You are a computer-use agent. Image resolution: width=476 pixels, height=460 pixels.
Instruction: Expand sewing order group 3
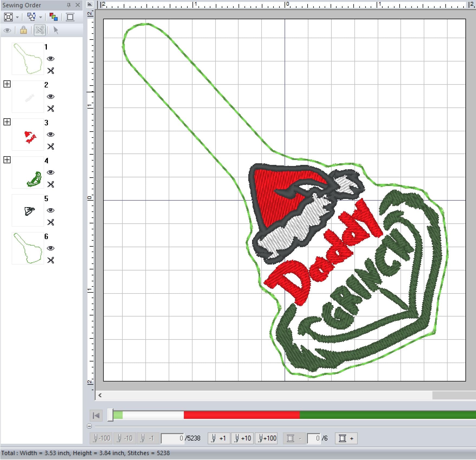tap(7, 122)
